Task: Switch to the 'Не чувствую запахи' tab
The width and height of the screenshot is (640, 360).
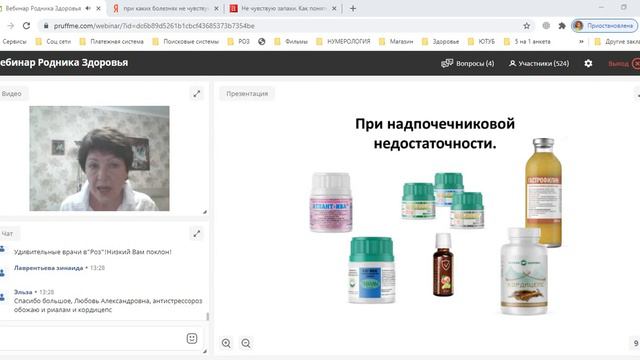Action: click(x=284, y=9)
